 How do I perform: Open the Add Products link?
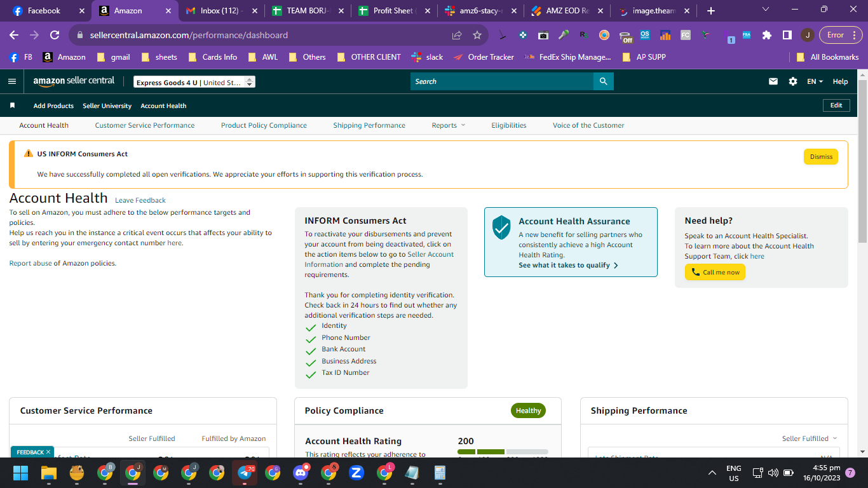tap(53, 105)
